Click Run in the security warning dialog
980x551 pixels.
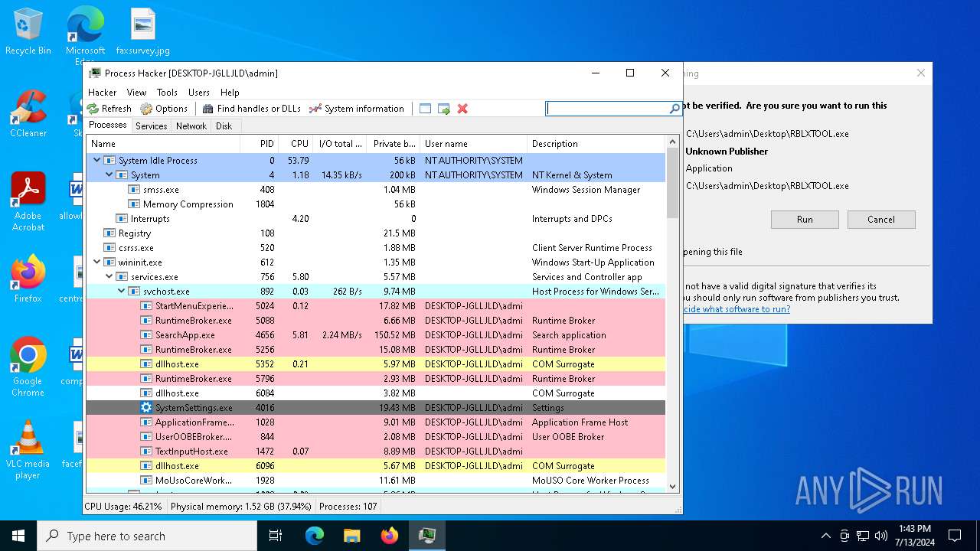805,220
